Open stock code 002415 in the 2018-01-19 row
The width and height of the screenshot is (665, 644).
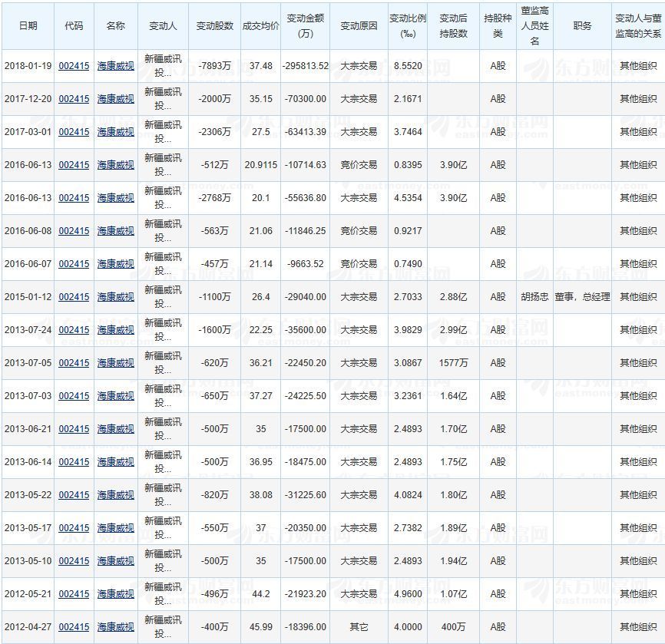click(74, 66)
